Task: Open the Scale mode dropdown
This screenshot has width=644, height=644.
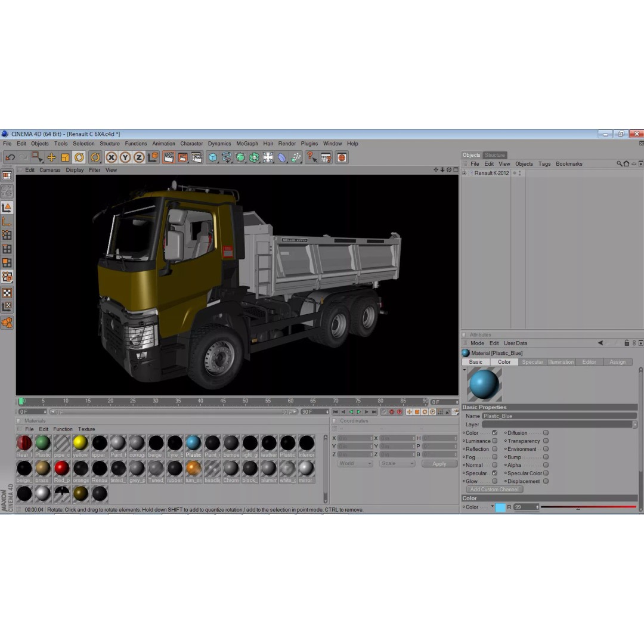Action: click(x=397, y=464)
